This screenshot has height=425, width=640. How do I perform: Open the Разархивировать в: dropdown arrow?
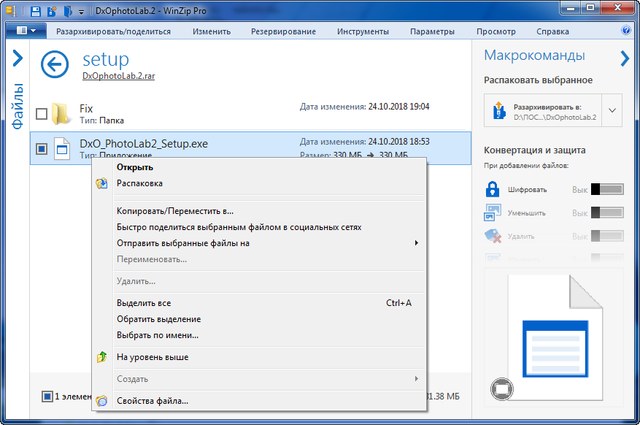[612, 111]
